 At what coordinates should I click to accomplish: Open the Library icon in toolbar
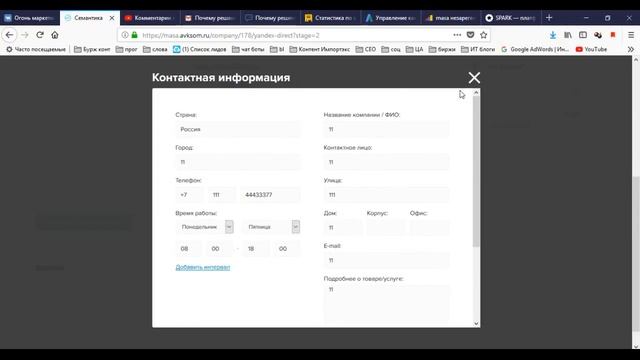pos(568,35)
